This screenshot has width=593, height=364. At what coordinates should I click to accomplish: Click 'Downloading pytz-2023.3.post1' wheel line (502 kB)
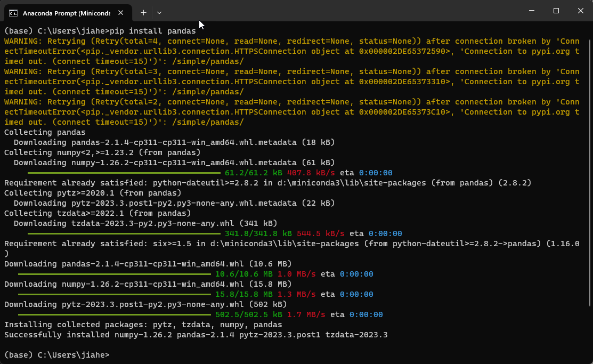point(145,304)
